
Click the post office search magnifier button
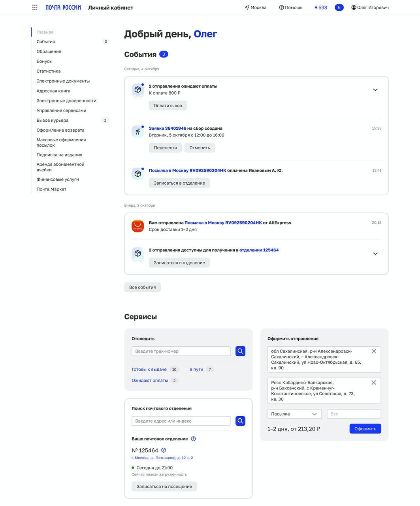(x=240, y=421)
